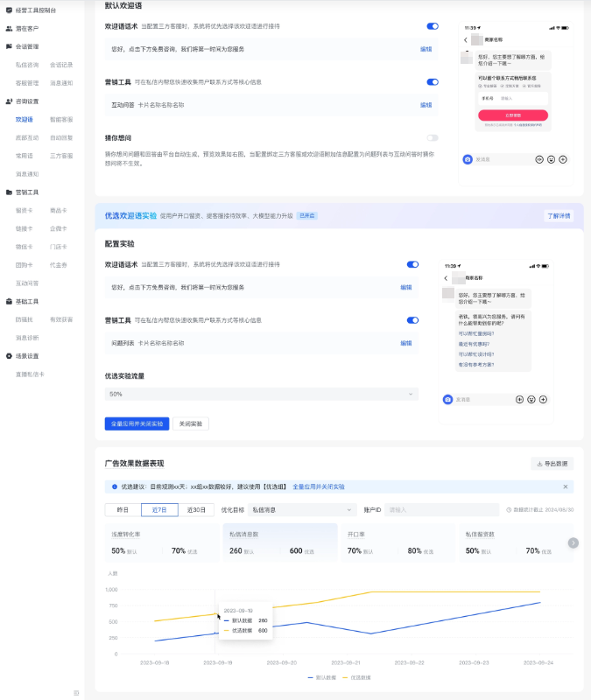Screen dimensions: 591x700
Task: Click 最近有优惠吗? question in preview
Action: pos(474,344)
